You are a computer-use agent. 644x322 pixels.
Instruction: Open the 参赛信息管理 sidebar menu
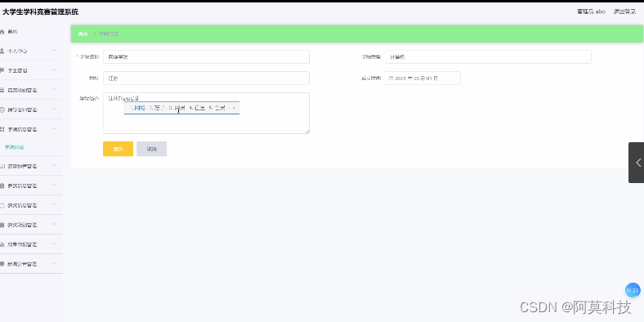[x=31, y=186]
